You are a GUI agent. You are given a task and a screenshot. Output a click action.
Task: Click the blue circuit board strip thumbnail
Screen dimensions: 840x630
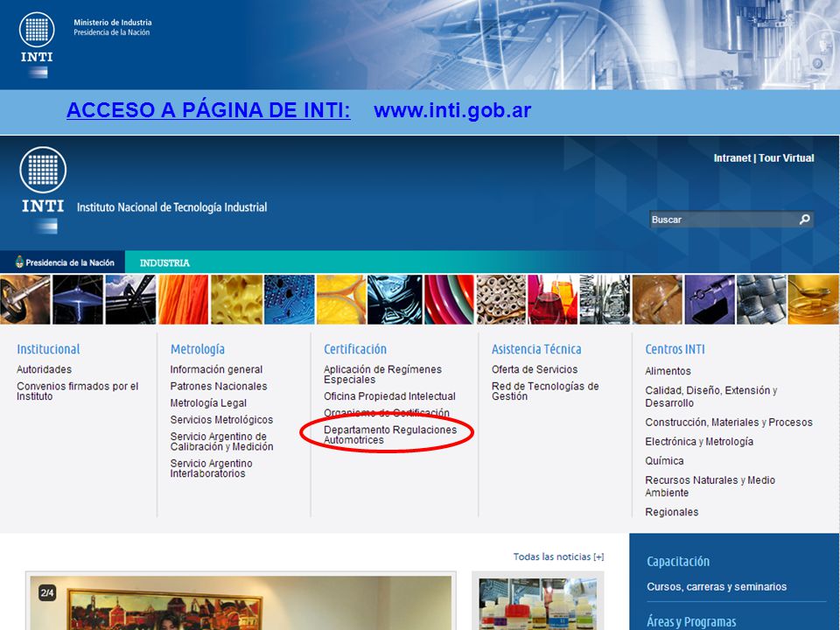(290, 299)
